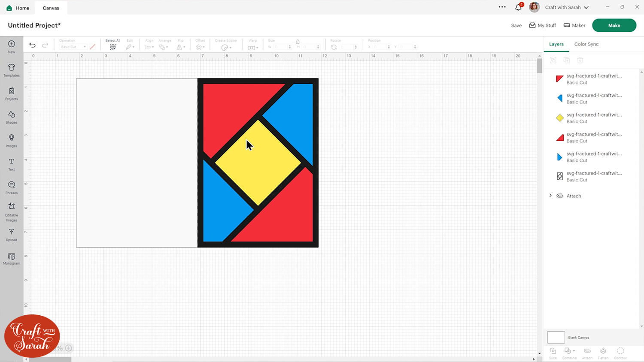Viewport: 644px width, 362px height.
Task: Click the Operation color swatch
Action: pyautogui.click(x=92, y=47)
